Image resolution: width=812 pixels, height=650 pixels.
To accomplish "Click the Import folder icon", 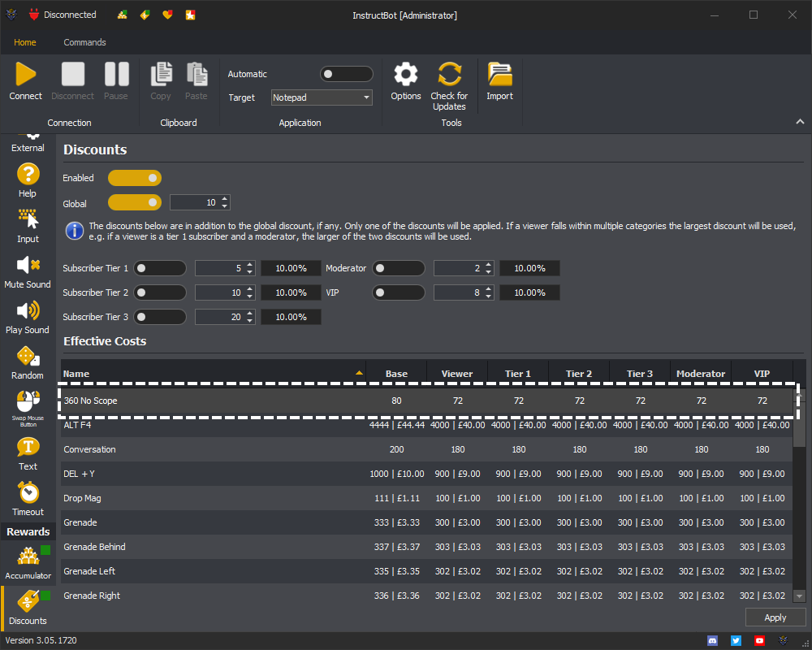I will [x=499, y=74].
